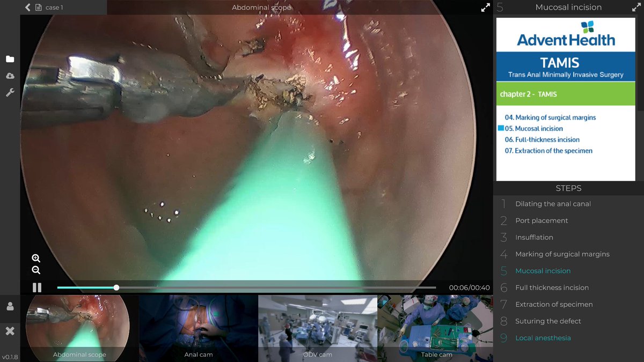644x362 pixels.
Task: Jump to step Dilating the anal canal
Action: [x=553, y=204]
